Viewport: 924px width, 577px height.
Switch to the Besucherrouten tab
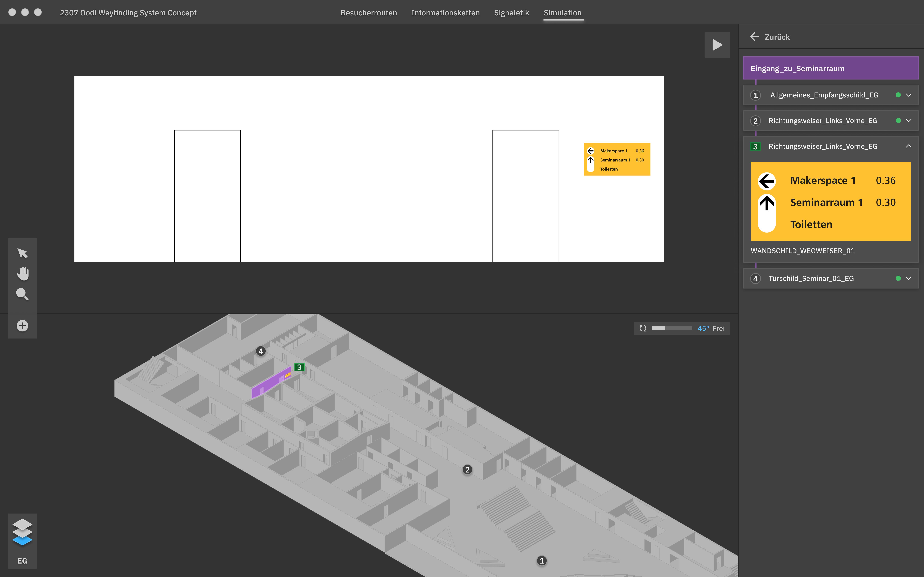pyautogui.click(x=368, y=13)
